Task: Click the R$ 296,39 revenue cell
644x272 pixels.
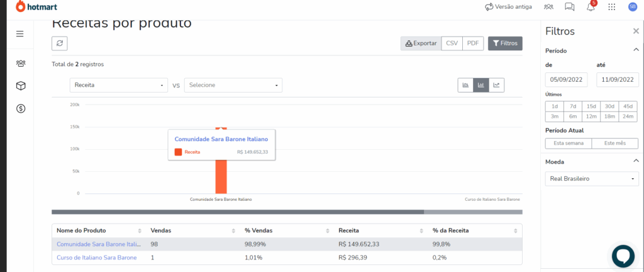Action: click(x=353, y=258)
